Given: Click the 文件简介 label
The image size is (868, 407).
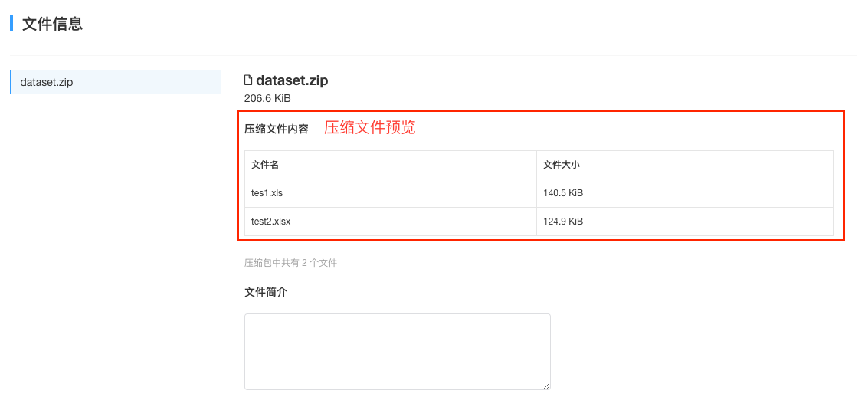Looking at the screenshot, I should click(x=266, y=292).
